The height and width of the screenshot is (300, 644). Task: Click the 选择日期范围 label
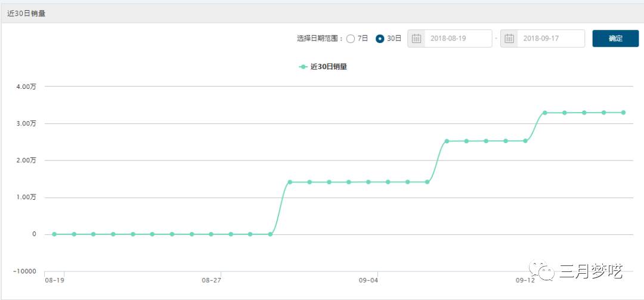click(320, 39)
